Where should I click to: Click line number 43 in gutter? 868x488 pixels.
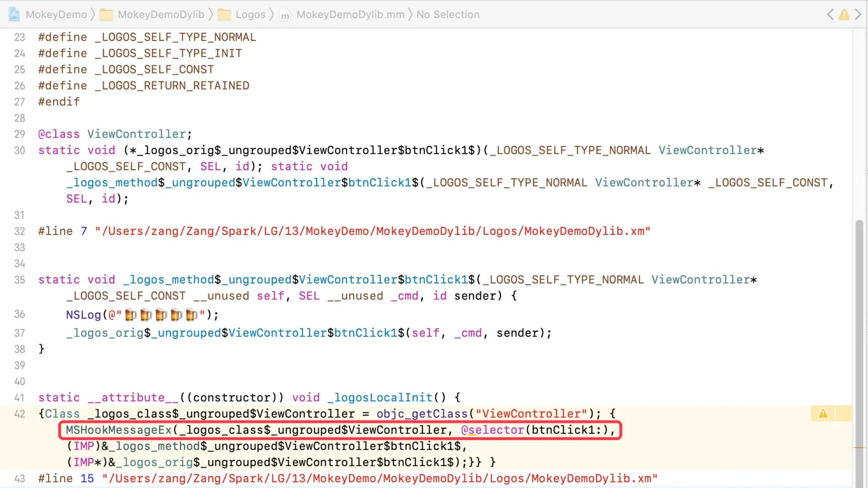click(20, 479)
